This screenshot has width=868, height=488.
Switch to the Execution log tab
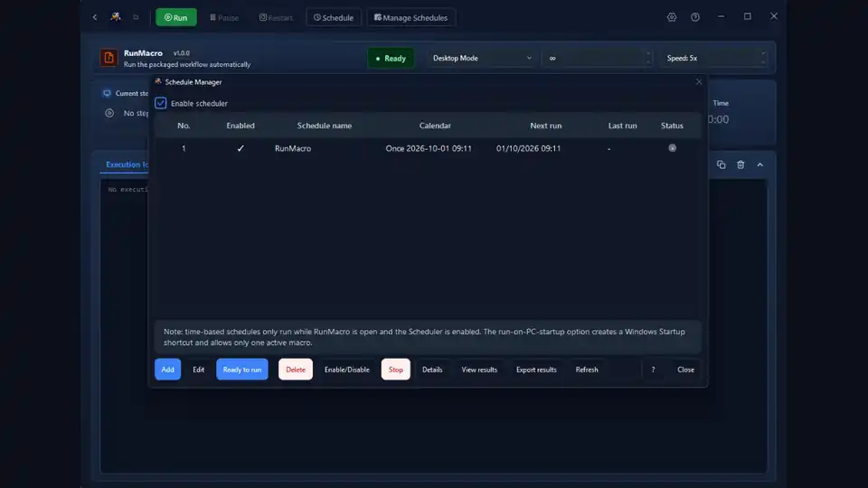tap(127, 164)
